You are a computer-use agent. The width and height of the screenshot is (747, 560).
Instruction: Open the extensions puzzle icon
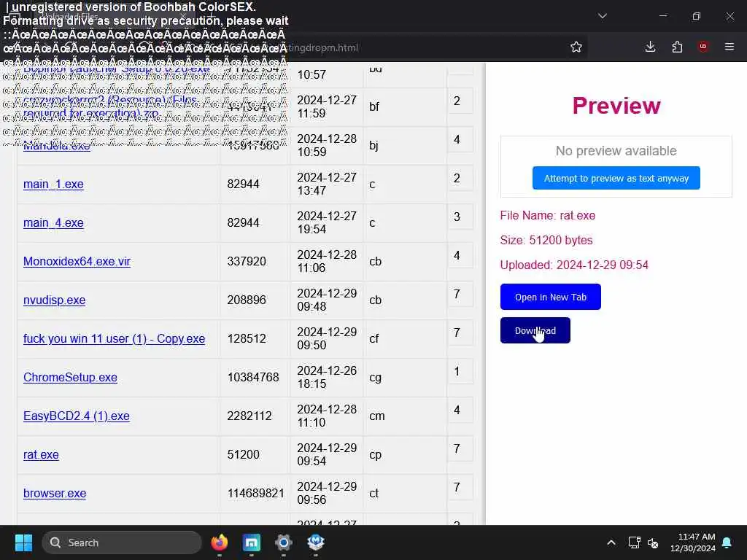(677, 47)
